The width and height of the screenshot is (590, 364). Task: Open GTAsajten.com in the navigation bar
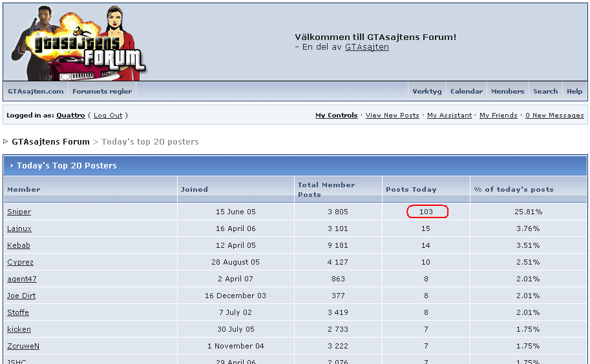tap(36, 91)
